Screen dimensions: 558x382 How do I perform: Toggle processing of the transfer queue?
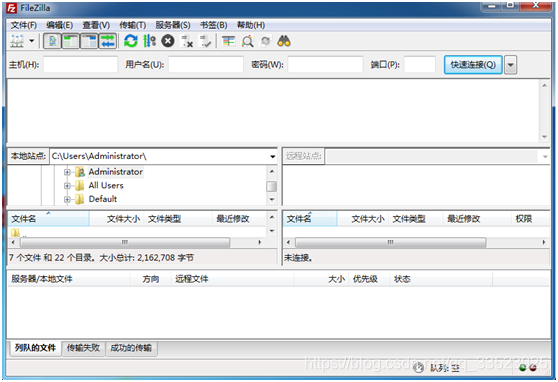[149, 41]
